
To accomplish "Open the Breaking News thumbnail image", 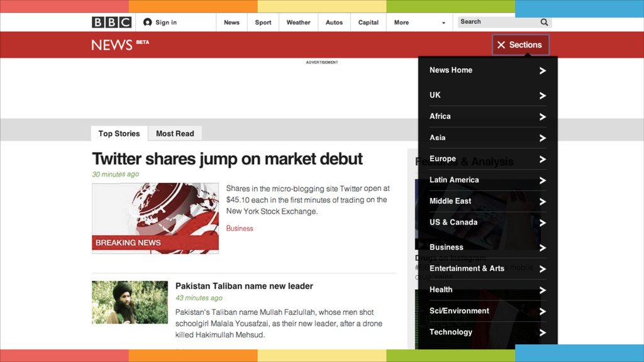I will coord(155,218).
